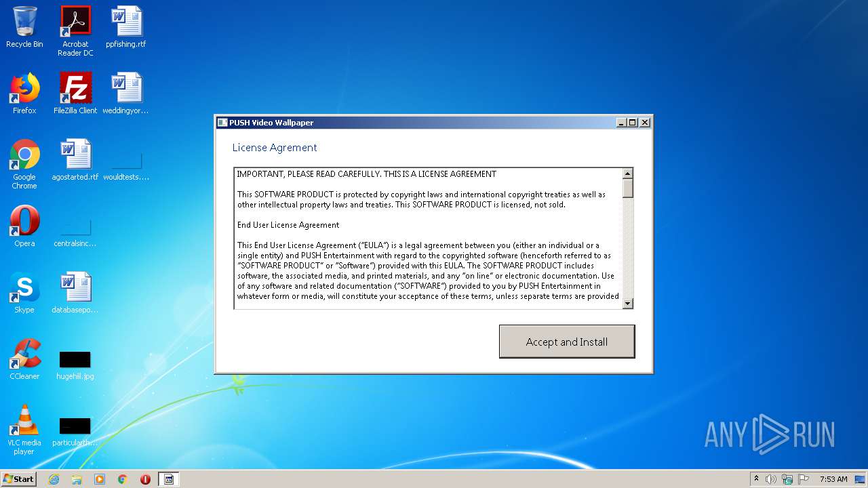Click the License Agreement heading
Image resolution: width=868 pixels, height=488 pixels.
click(275, 148)
